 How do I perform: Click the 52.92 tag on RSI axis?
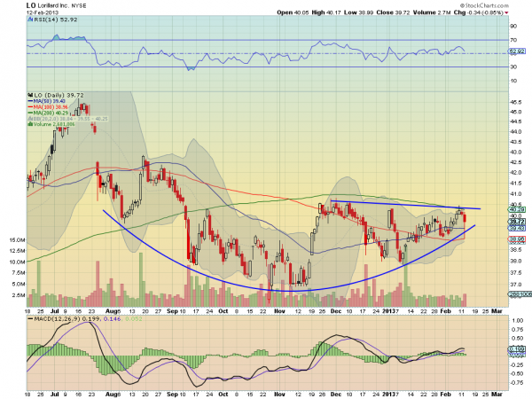517,51
